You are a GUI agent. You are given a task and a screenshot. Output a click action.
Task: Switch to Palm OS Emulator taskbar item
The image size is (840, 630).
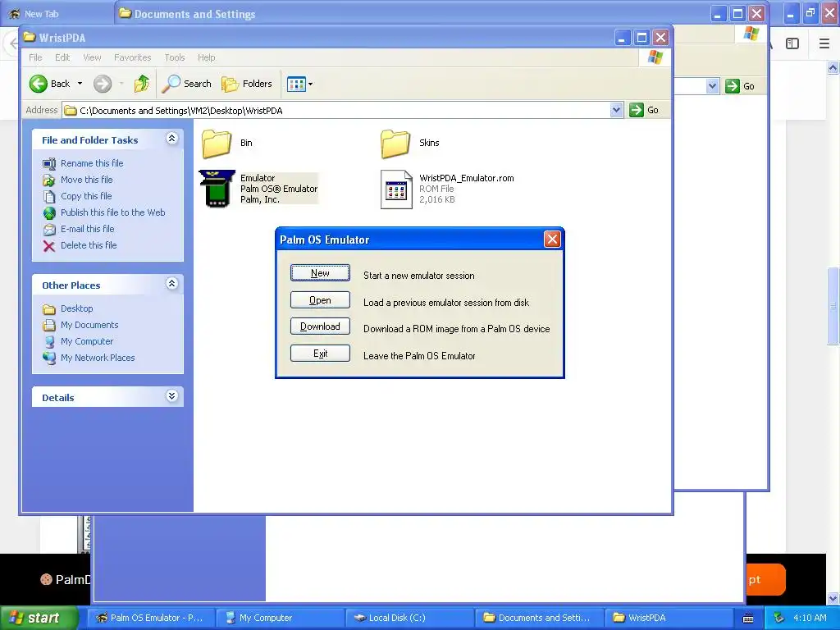pyautogui.click(x=152, y=618)
